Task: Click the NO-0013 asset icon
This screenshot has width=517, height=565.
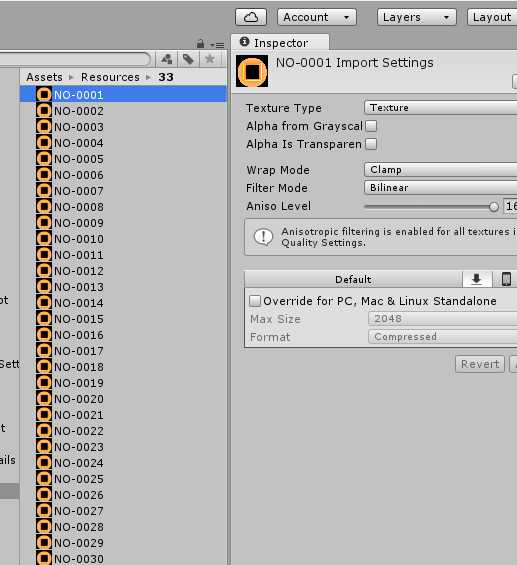Action: point(44,287)
